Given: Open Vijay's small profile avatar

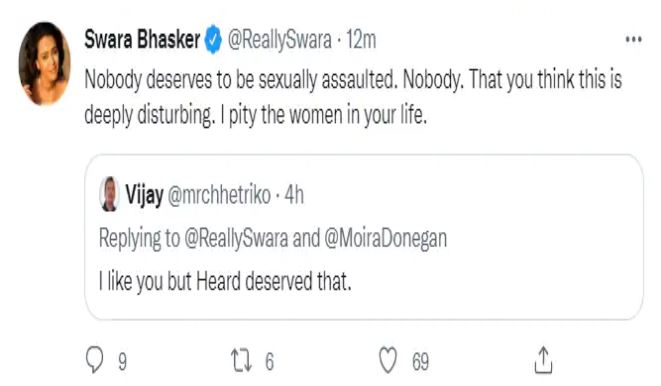Looking at the screenshot, I should click(x=110, y=194).
